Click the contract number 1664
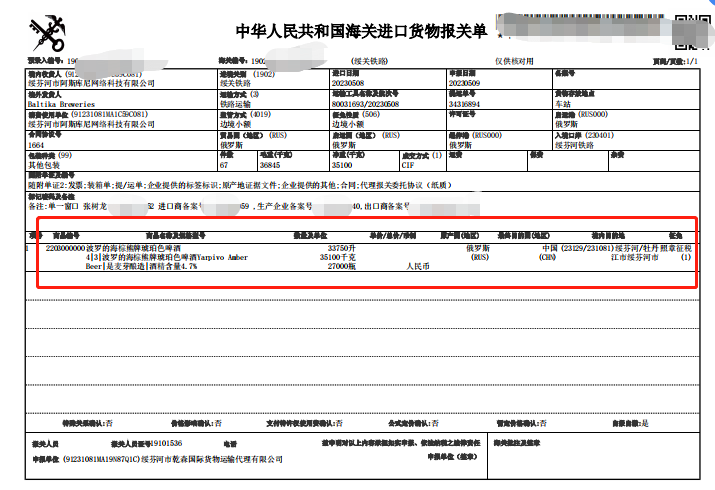Screen dimensions: 715x490 [x=36, y=145]
